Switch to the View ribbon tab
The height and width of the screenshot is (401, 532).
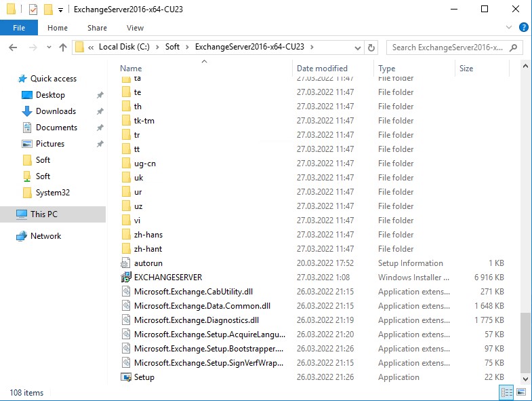tap(135, 28)
